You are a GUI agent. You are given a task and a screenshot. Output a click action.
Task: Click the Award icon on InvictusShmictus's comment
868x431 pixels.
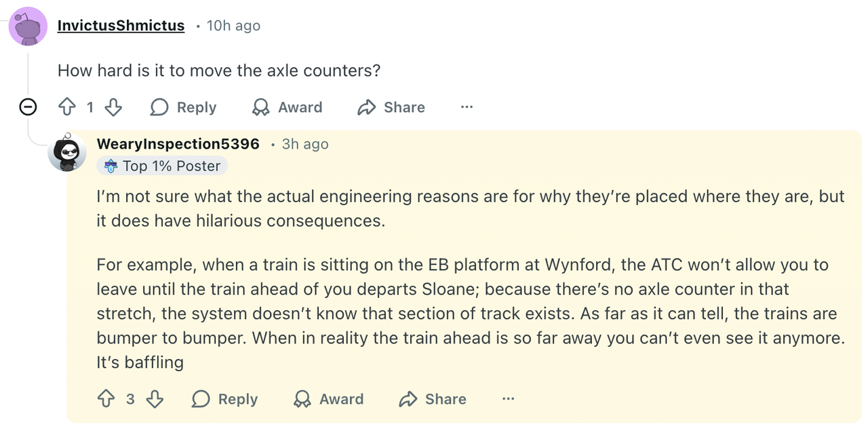pos(260,107)
